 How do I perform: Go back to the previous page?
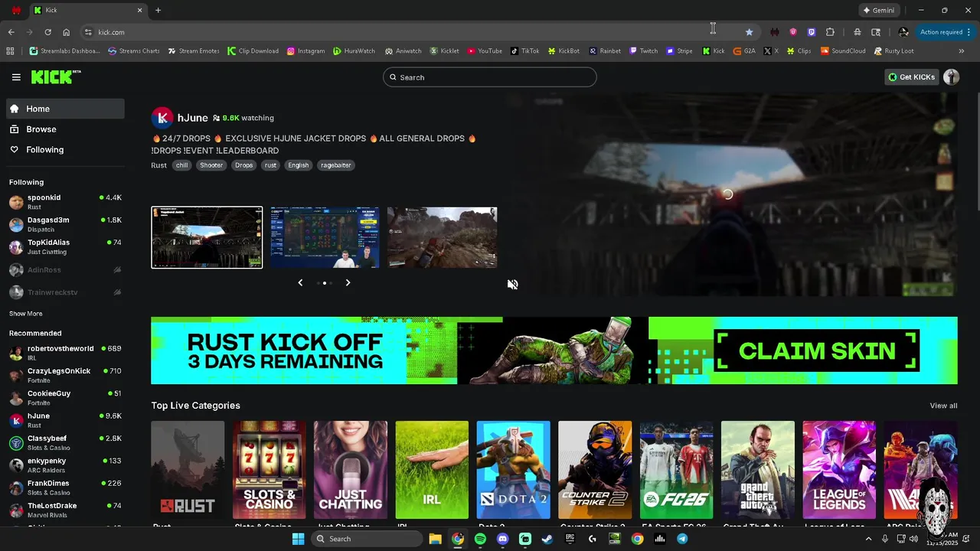[x=11, y=32]
